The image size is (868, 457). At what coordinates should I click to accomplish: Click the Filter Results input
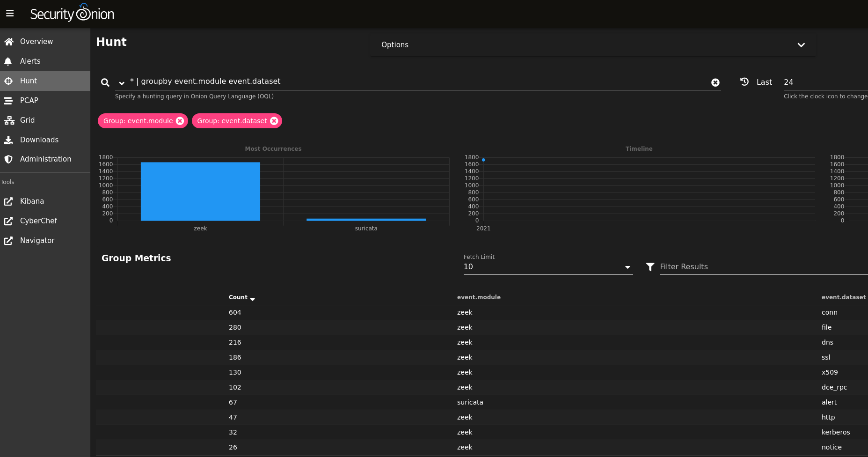click(763, 267)
